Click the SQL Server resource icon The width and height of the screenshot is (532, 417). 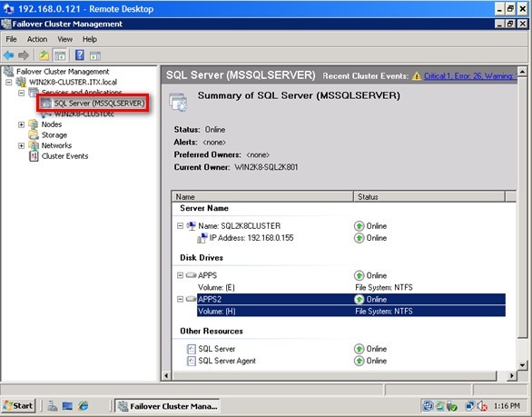(x=192, y=349)
